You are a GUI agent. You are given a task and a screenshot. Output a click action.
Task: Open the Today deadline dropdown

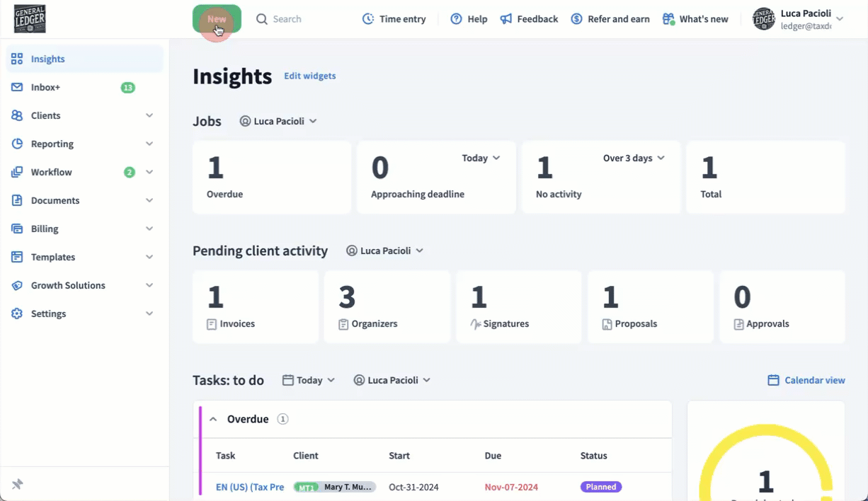coord(481,158)
